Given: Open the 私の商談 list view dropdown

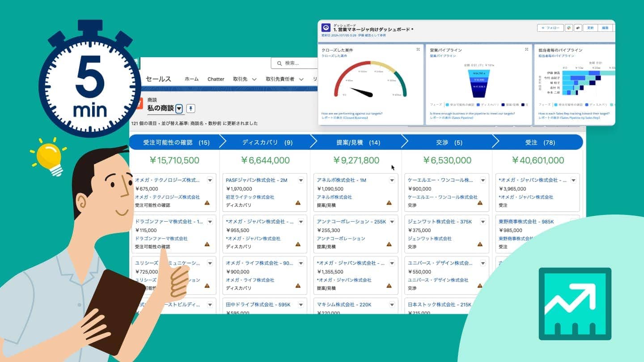Looking at the screenshot, I should 179,108.
